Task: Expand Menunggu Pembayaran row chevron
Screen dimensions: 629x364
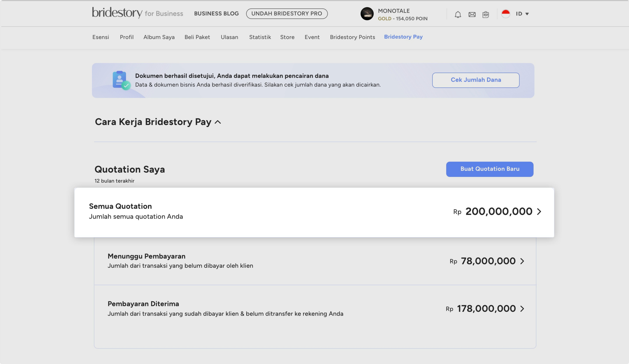Action: 522,261
